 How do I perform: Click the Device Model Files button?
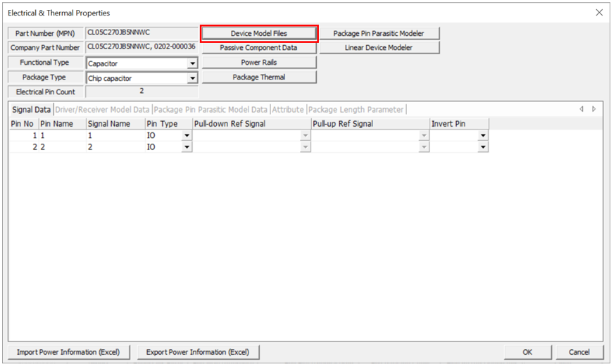point(259,33)
